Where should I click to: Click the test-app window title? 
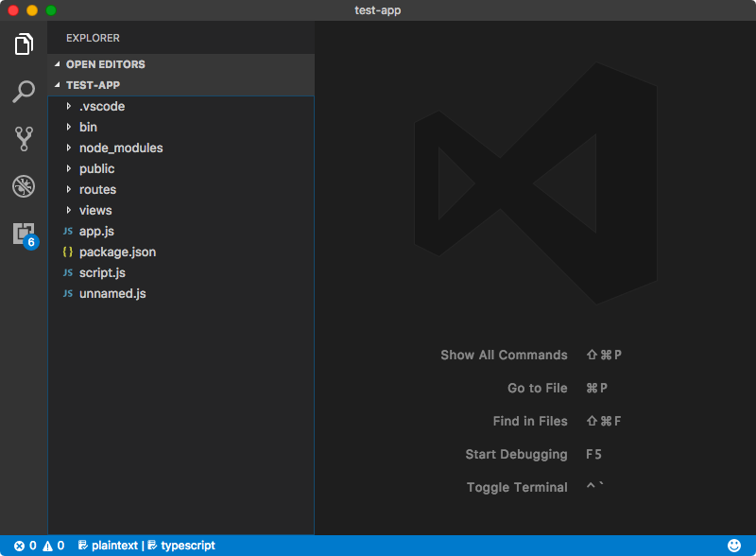click(377, 10)
